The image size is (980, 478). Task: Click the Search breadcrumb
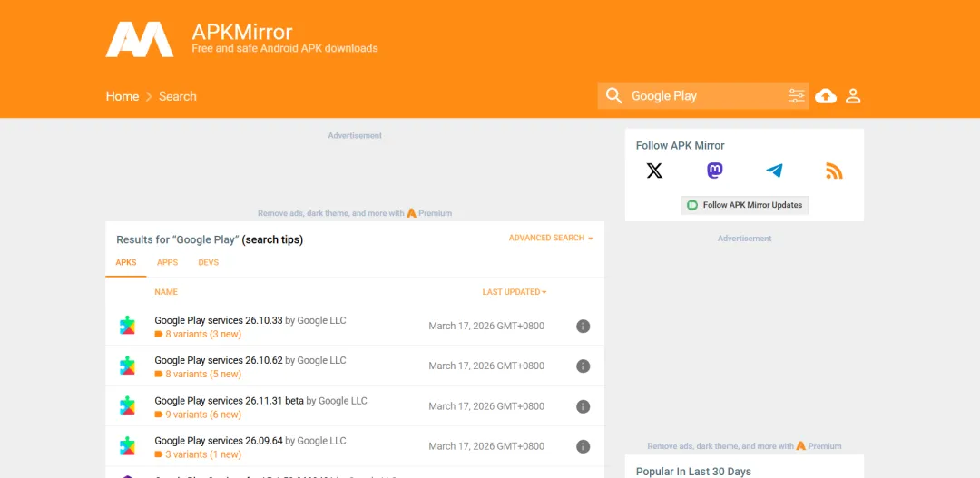(x=178, y=96)
